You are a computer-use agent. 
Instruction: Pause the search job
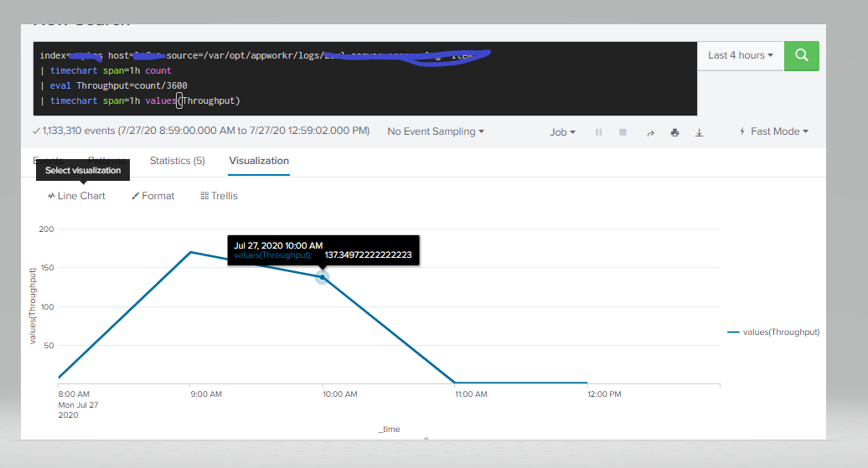coord(598,132)
